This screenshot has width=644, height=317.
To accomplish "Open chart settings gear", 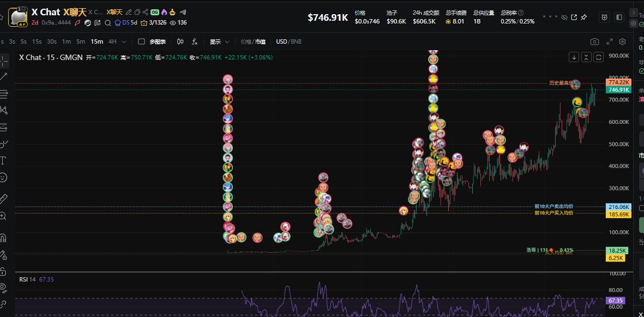I will click(x=622, y=41).
